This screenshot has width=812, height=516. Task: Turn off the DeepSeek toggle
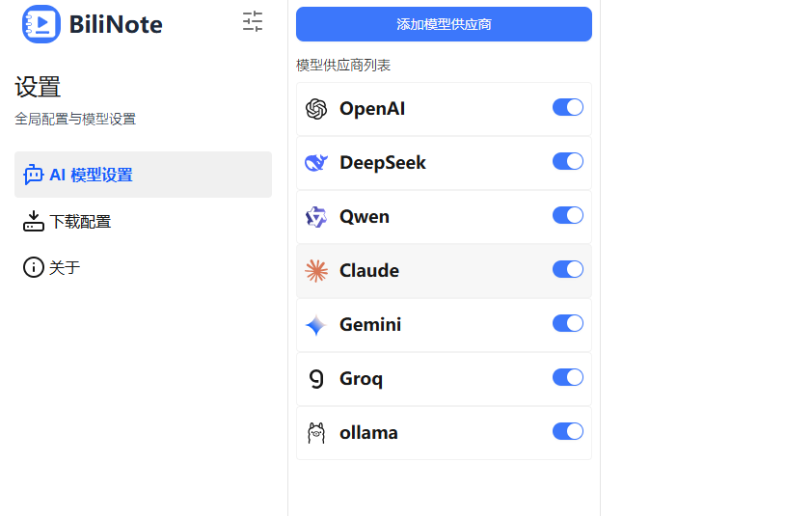pos(568,161)
